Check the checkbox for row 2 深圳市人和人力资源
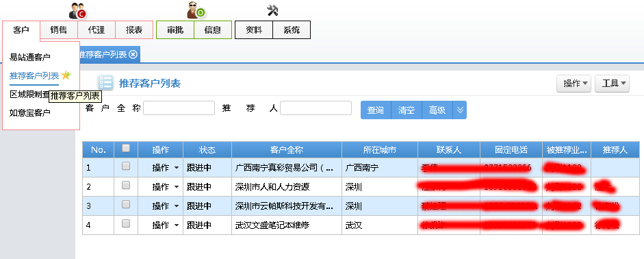 coord(126,186)
